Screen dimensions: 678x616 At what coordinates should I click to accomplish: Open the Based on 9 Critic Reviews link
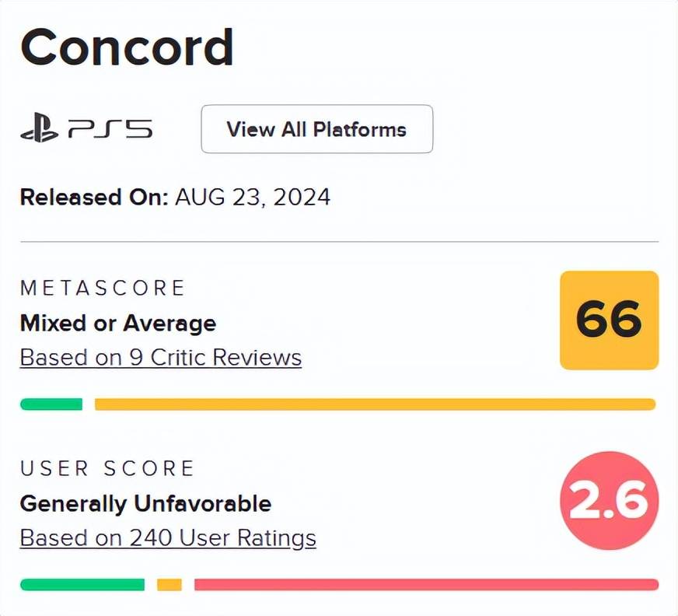pos(160,358)
